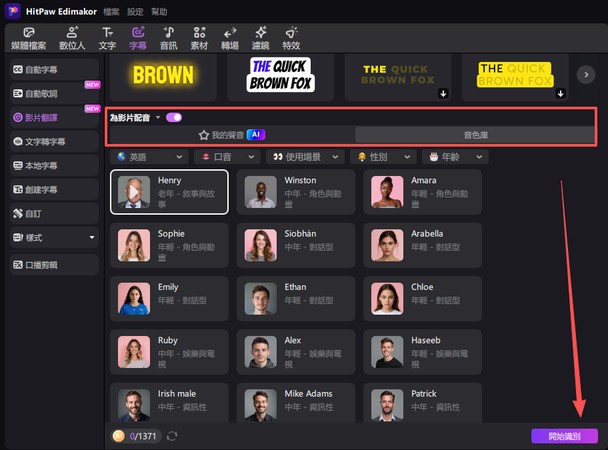Viewport: 608px width, 450px height.
Task: Select the Ruby voice card
Action: (169, 352)
